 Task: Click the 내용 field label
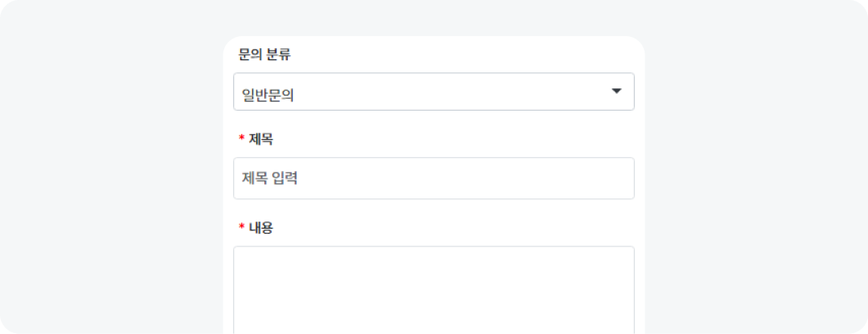tap(261, 228)
